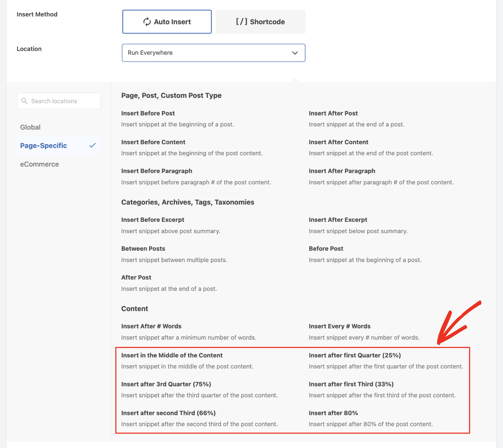This screenshot has height=448, width=503.
Task: Choose the Insert Before Content option
Action: [x=153, y=142]
